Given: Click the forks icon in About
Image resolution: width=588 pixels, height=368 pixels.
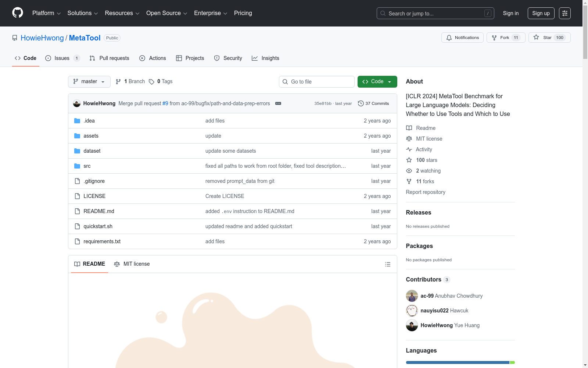Looking at the screenshot, I should [x=409, y=181].
